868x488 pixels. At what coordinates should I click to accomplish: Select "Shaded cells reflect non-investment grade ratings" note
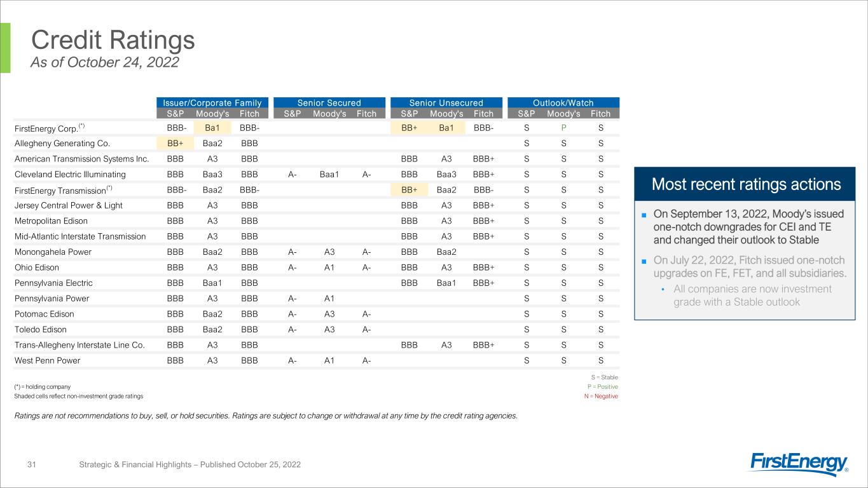click(78, 396)
